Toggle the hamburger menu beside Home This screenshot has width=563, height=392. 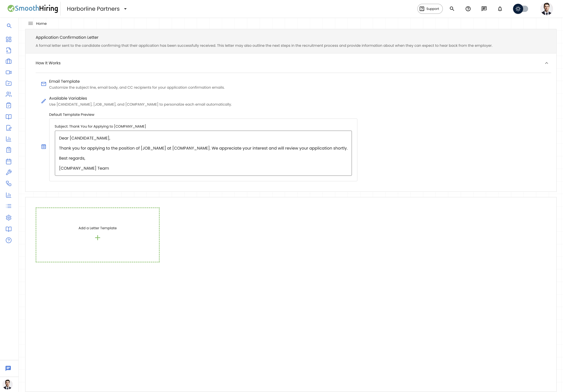coord(31,24)
